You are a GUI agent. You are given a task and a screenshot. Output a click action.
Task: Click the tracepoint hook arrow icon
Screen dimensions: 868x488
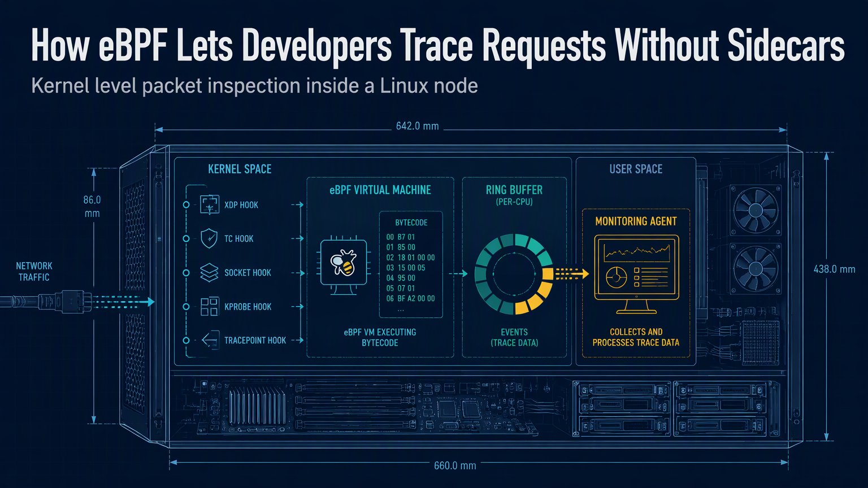pyautogui.click(x=210, y=340)
